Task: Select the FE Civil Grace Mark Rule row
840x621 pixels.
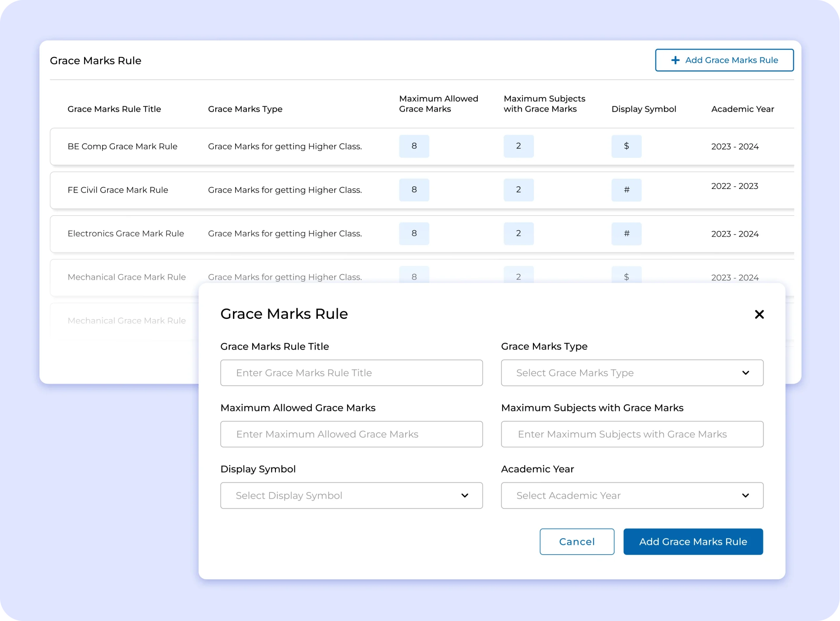Action: tap(118, 190)
